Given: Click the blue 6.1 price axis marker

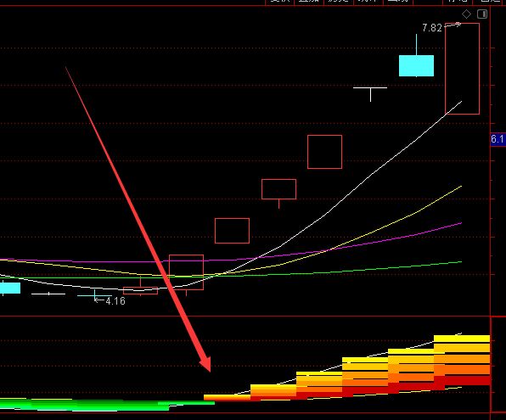Looking at the screenshot, I should (x=498, y=139).
